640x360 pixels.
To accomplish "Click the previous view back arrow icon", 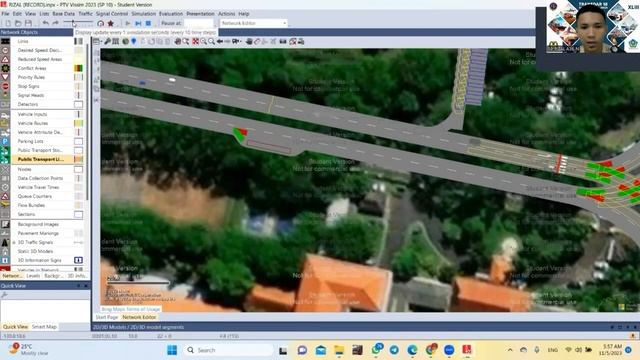I will [x=220, y=42].
